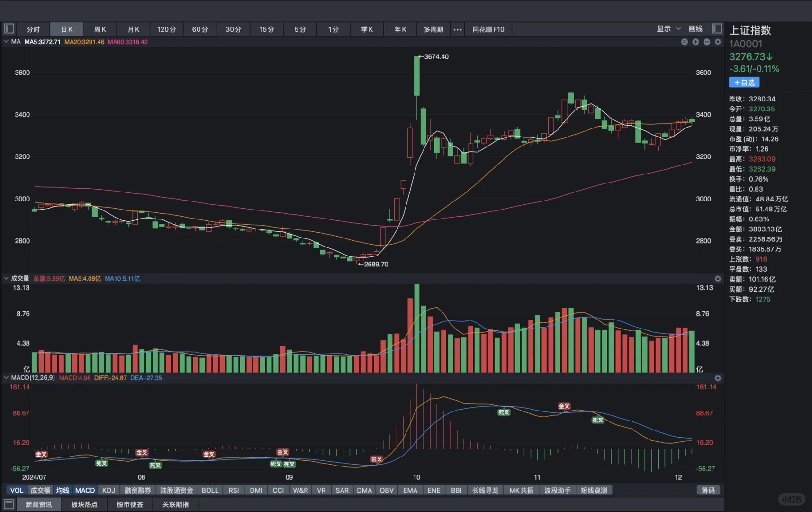The image size is (812, 512).
Task: Select the 画线 drawing tool
Action: click(695, 29)
